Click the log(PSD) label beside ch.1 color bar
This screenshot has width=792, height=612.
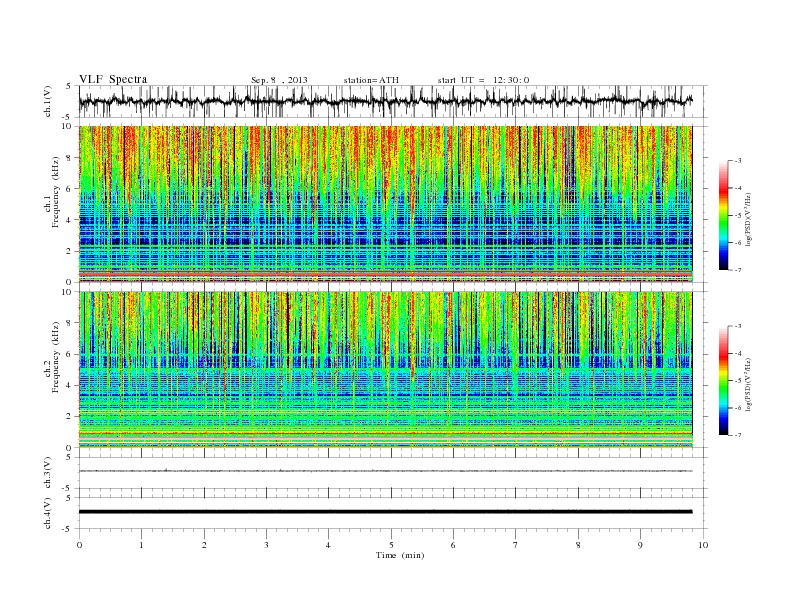[x=749, y=218]
